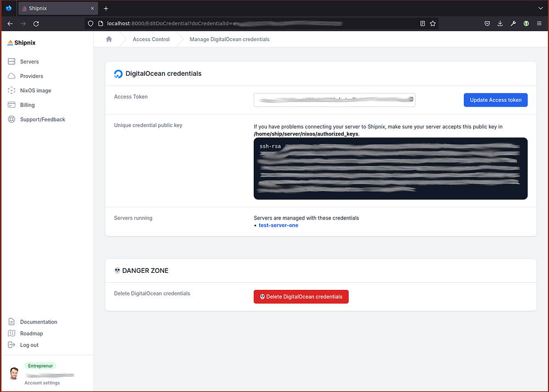Click the DigitalOcean logo icon

coord(119,74)
